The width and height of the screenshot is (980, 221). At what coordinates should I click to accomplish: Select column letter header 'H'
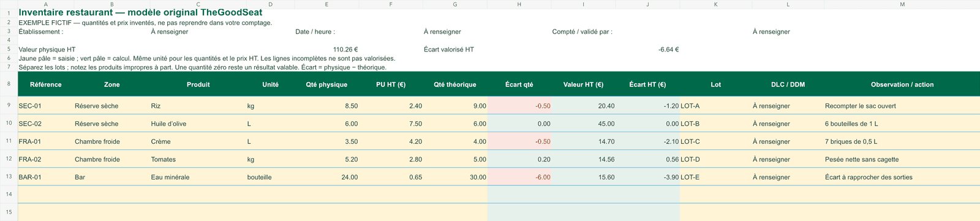519,4
